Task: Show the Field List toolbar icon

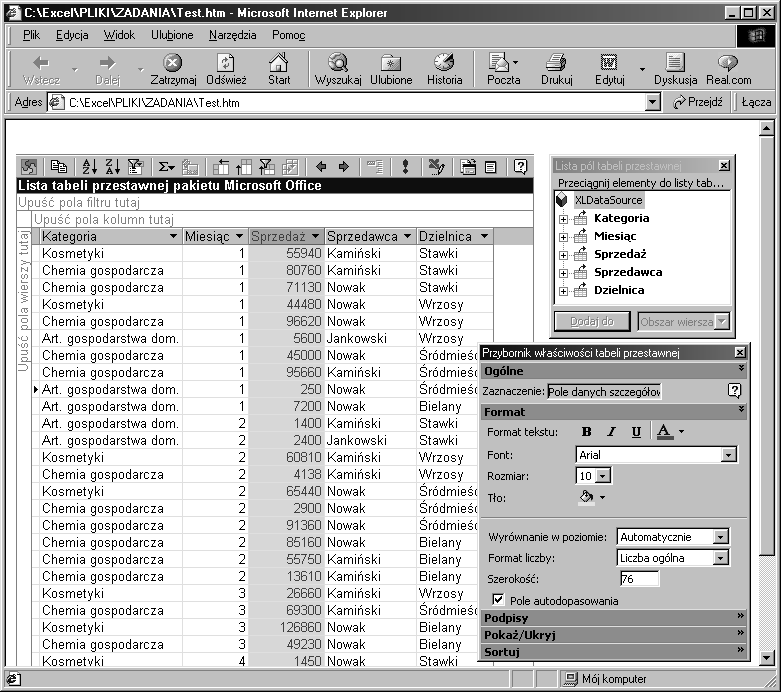Action: point(491,166)
